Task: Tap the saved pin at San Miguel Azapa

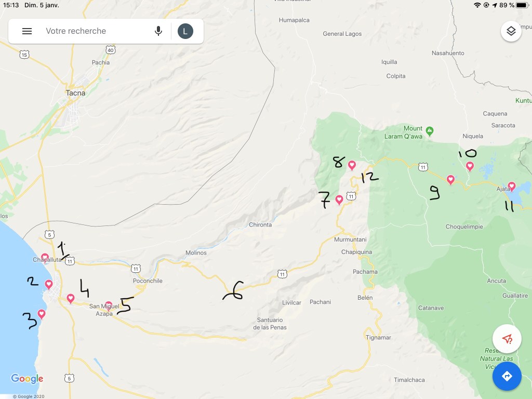Action: click(109, 305)
